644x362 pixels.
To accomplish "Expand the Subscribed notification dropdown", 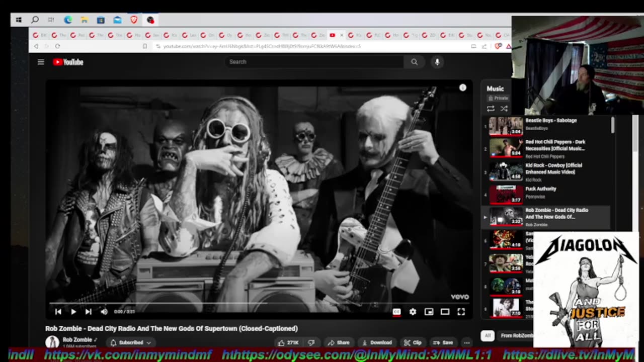I will tap(131, 342).
